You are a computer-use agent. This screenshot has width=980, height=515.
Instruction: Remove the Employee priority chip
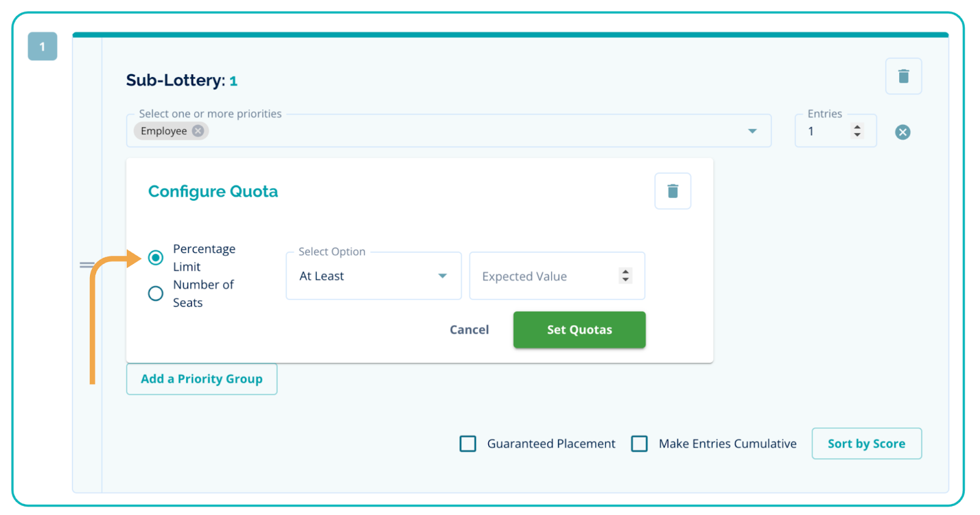coord(198,131)
